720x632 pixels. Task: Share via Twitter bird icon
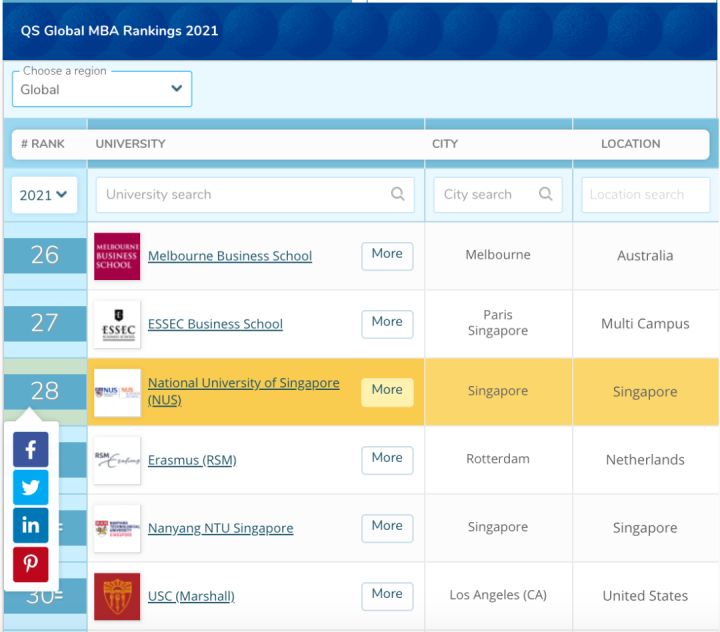pyautogui.click(x=30, y=487)
